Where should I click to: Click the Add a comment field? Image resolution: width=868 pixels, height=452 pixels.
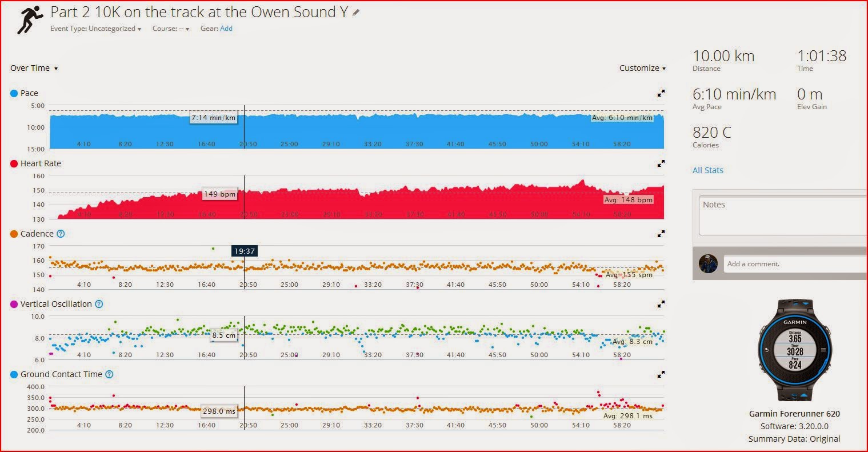click(x=795, y=264)
